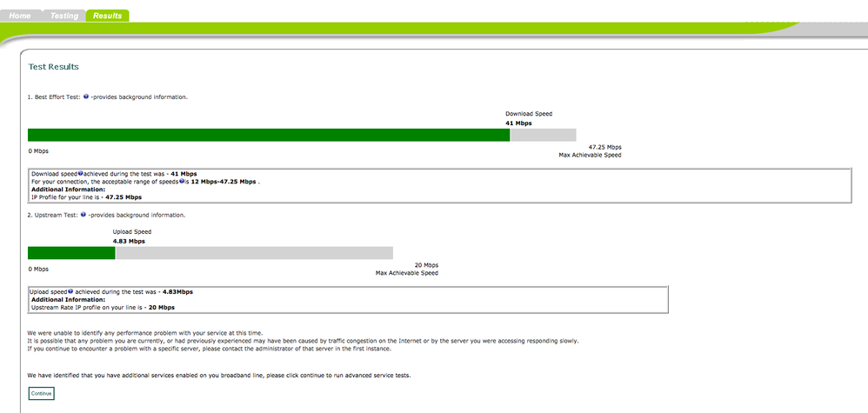This screenshot has width=868, height=413.
Task: Click the grey unfilled portion of upload bar
Action: click(254, 253)
